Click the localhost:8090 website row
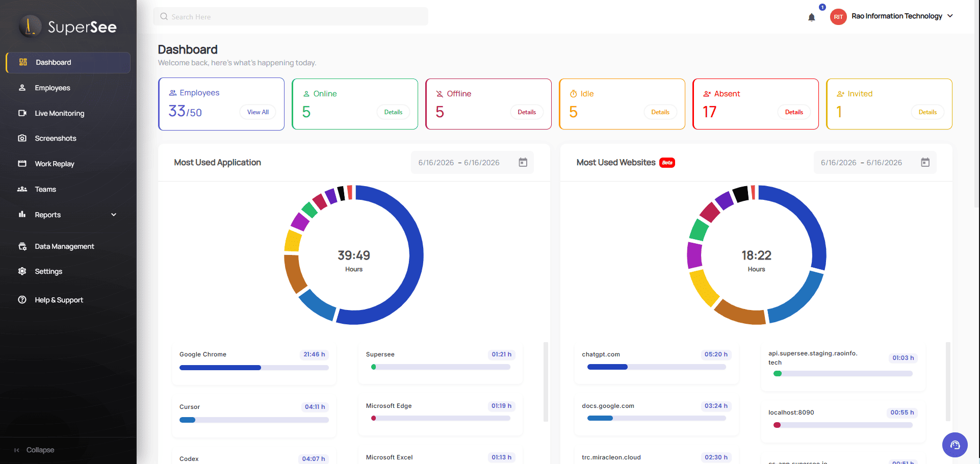This screenshot has height=464, width=980. click(843, 422)
